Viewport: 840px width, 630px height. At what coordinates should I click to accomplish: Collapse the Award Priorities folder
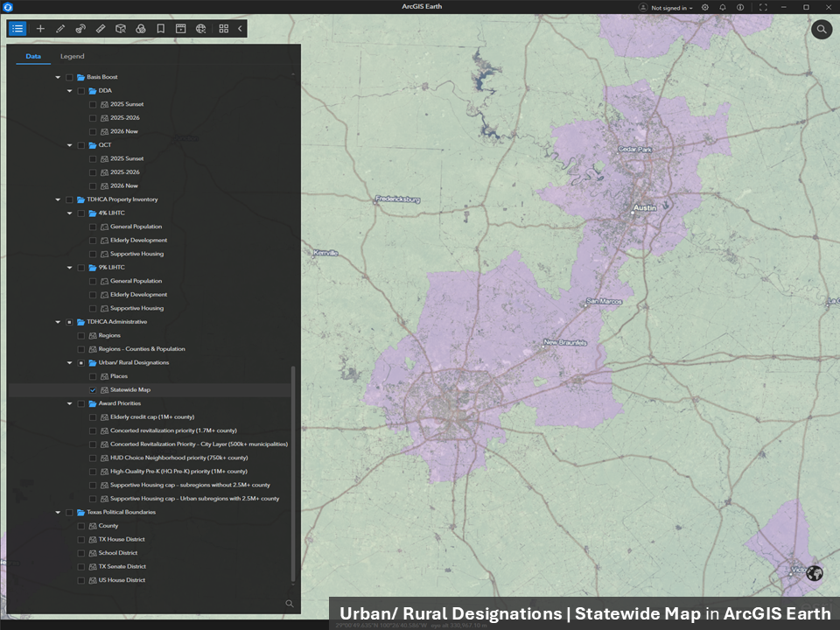70,404
